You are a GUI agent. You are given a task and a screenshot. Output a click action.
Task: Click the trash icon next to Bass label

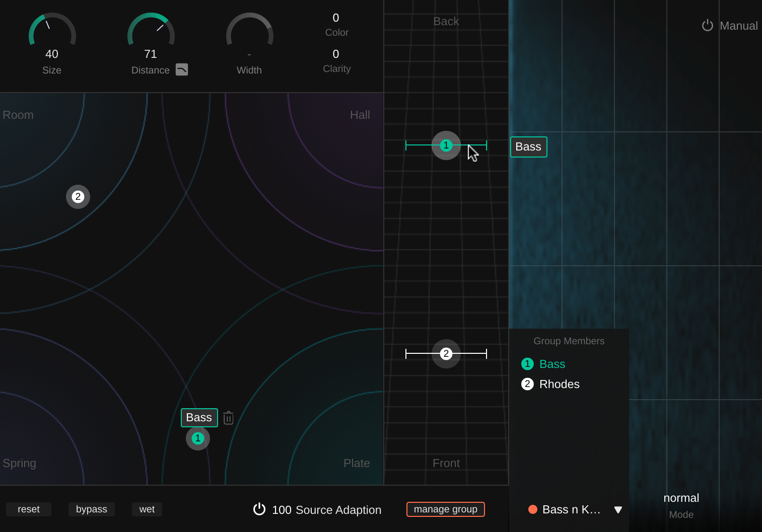coord(228,418)
